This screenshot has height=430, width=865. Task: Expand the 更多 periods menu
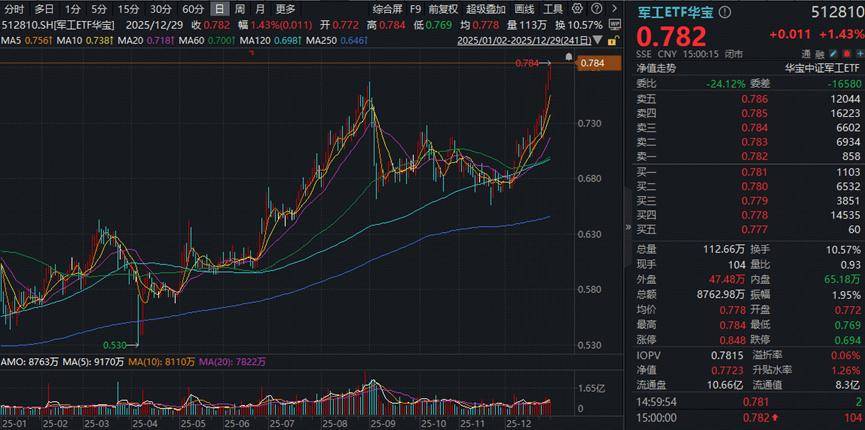(x=286, y=9)
